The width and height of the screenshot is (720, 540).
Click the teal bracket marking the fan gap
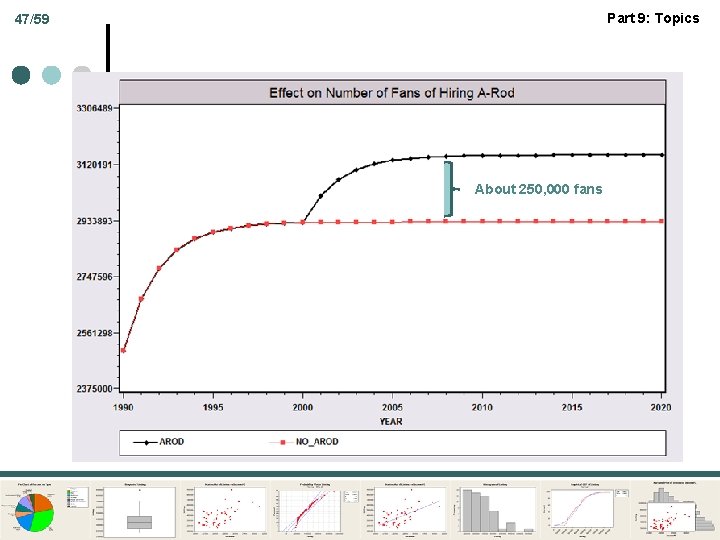pos(449,189)
